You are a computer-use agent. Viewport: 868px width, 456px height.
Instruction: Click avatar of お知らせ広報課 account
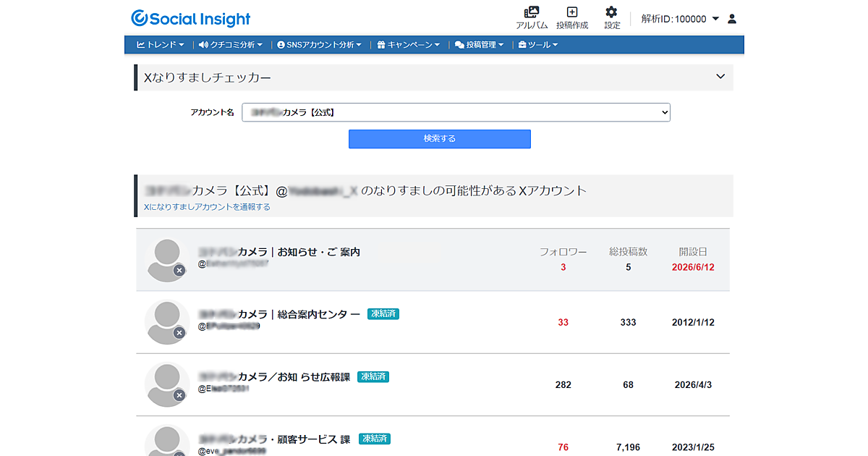point(167,384)
